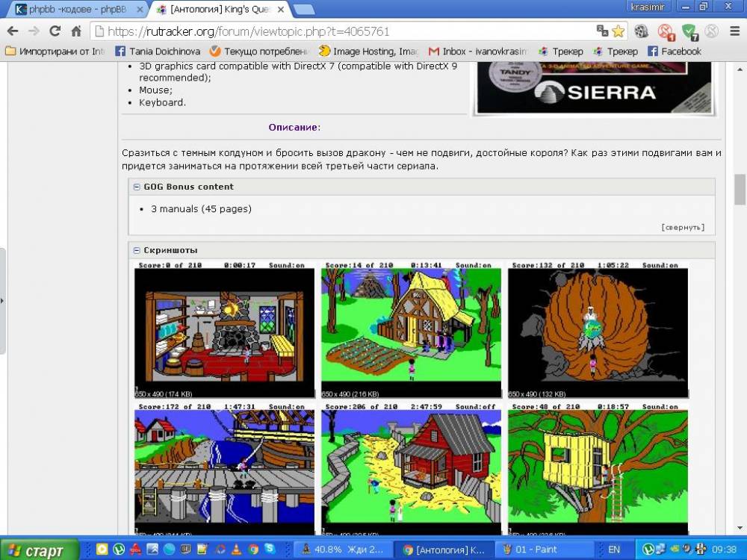Open the fireplace kitchen interior screenshot
The height and width of the screenshot is (560, 747).
224,329
